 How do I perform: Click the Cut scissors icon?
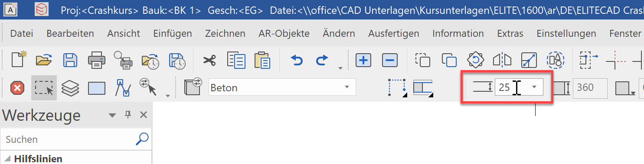click(210, 61)
